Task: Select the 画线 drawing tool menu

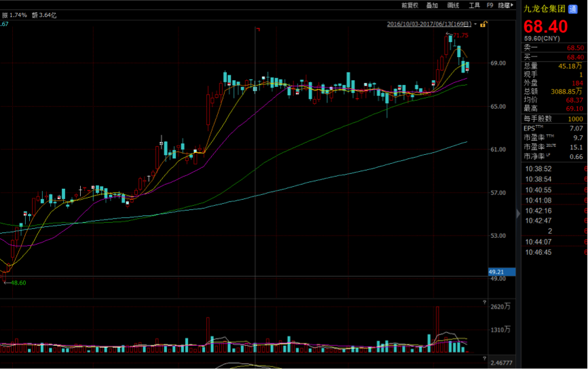Action: click(x=453, y=5)
